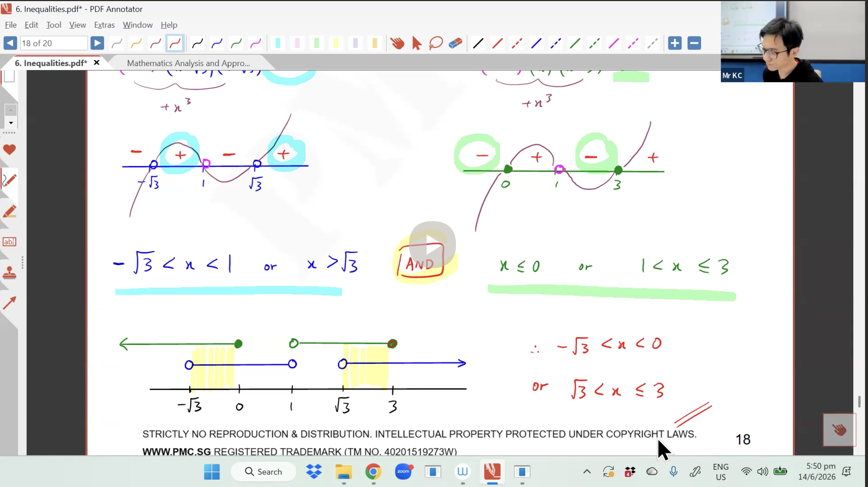Screen dimensions: 868x487
Task: Click the vertical scrollbar thumb
Action: click(859, 401)
